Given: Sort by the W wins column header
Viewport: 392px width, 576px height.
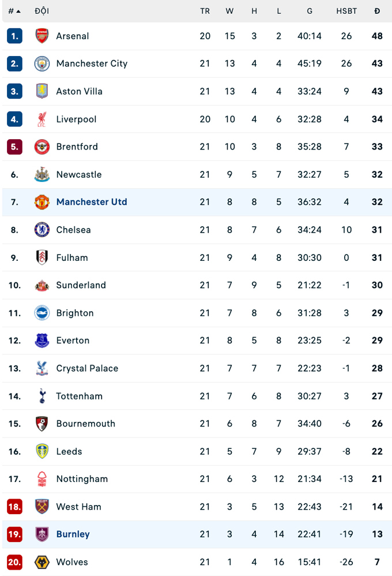Looking at the screenshot, I should [229, 11].
